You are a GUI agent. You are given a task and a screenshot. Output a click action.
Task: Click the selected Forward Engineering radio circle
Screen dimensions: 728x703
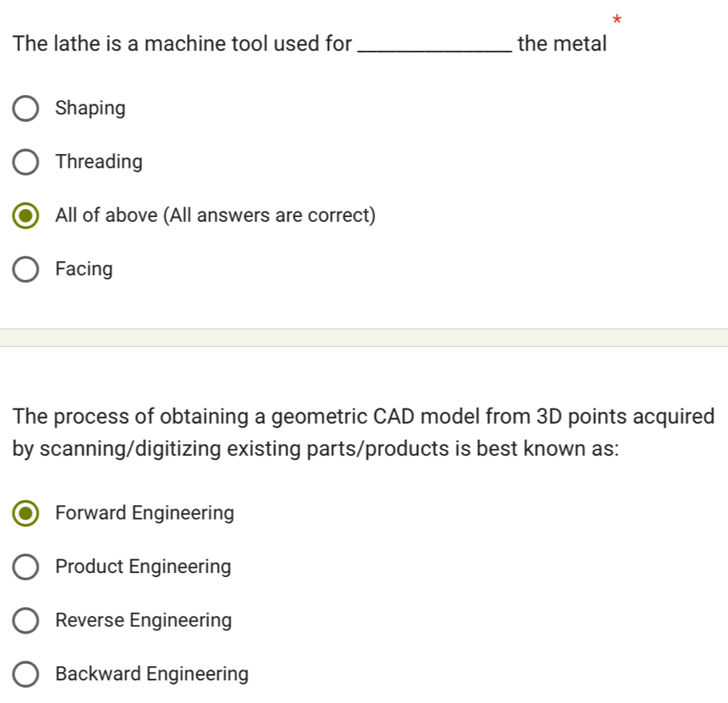pyautogui.click(x=26, y=513)
